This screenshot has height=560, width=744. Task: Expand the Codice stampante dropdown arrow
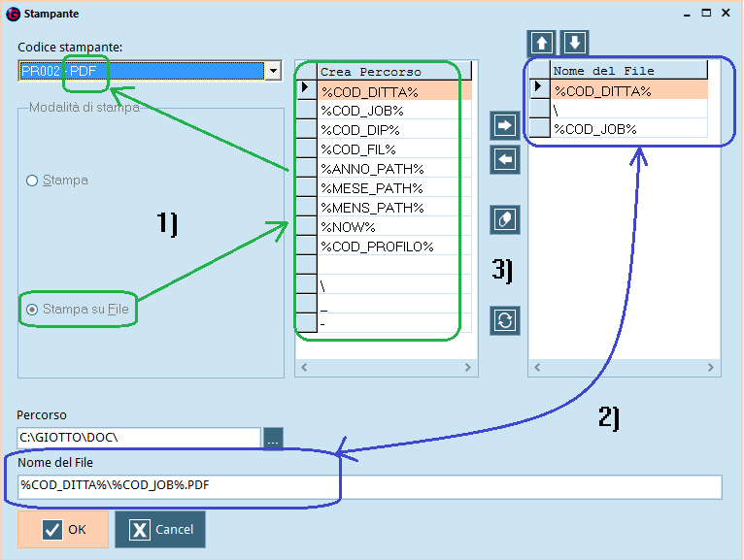[x=273, y=71]
